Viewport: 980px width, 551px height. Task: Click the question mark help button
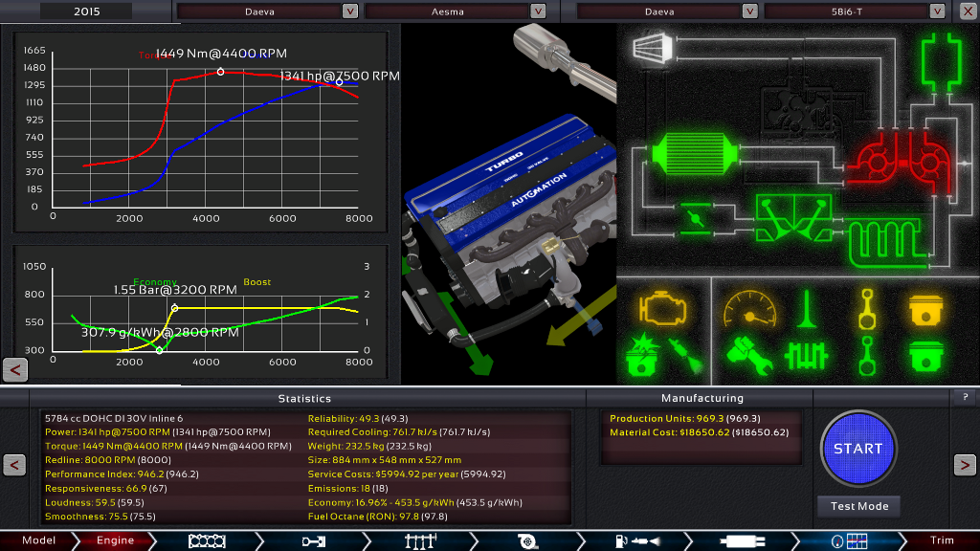point(963,397)
